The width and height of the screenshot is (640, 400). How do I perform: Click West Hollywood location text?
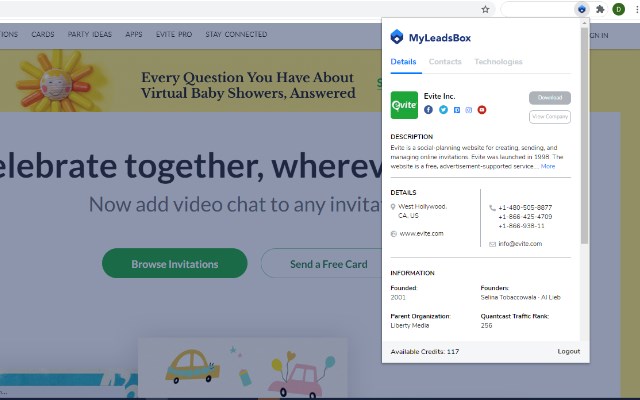tap(422, 211)
